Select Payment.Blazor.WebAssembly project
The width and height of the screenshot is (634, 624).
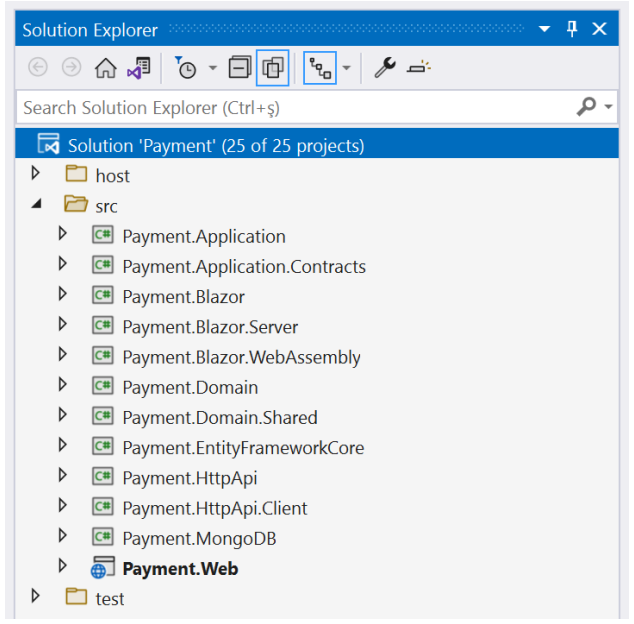coord(241,357)
